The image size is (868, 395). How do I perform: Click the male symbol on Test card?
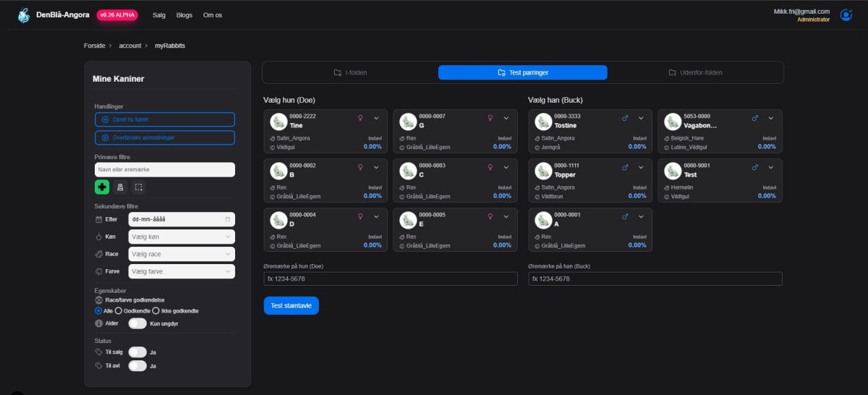coord(754,167)
